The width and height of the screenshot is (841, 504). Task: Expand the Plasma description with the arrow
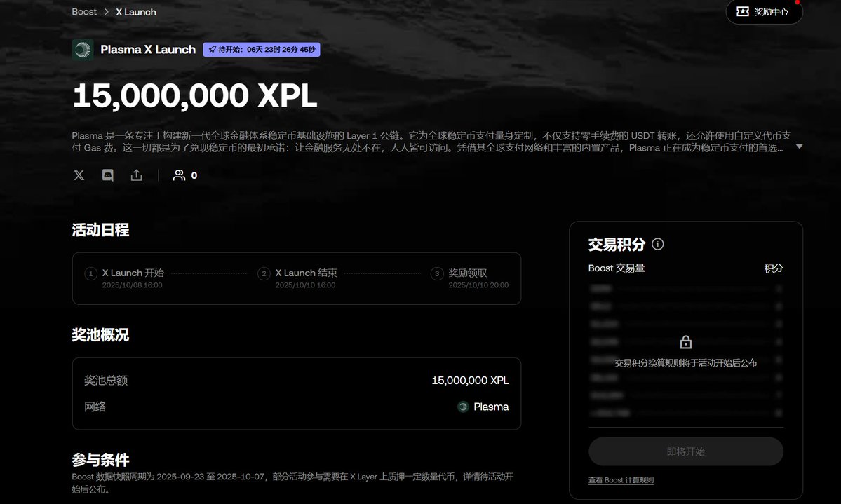coord(799,147)
